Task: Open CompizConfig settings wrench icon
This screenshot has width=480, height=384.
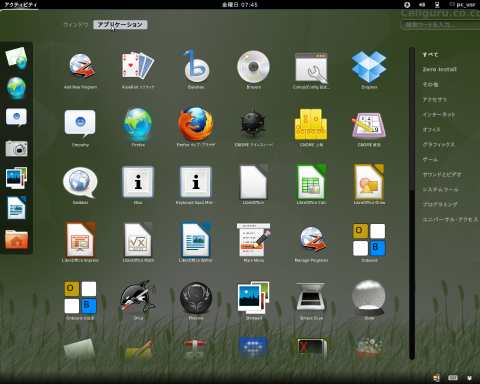Action: point(311,68)
